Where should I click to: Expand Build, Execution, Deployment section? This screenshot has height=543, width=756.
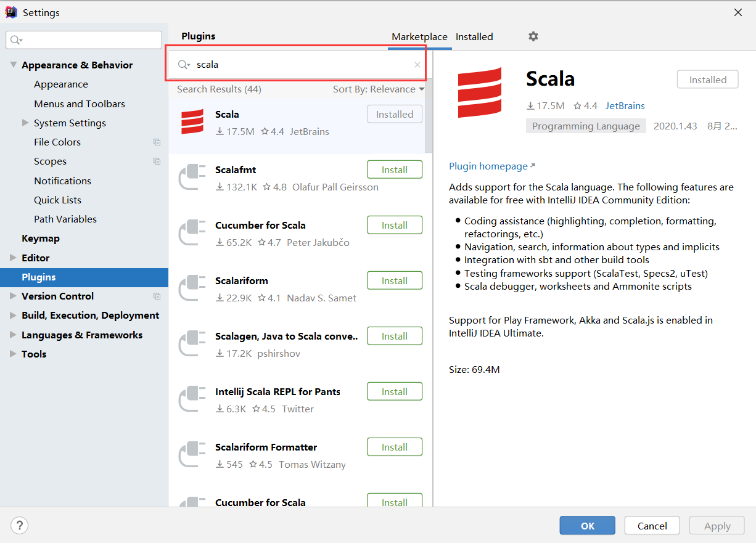coord(14,315)
